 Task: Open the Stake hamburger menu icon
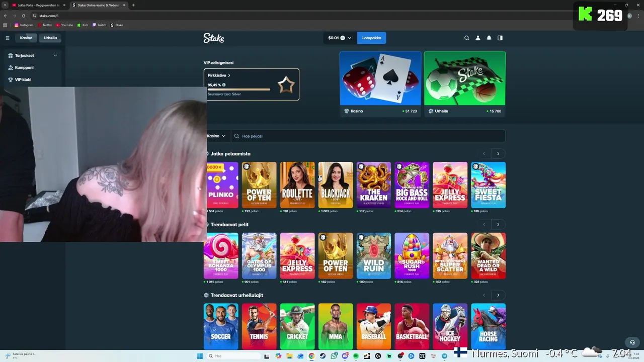point(8,38)
